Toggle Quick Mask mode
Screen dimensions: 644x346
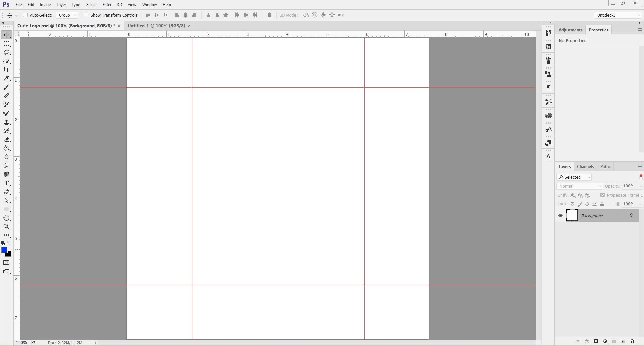click(x=6, y=263)
